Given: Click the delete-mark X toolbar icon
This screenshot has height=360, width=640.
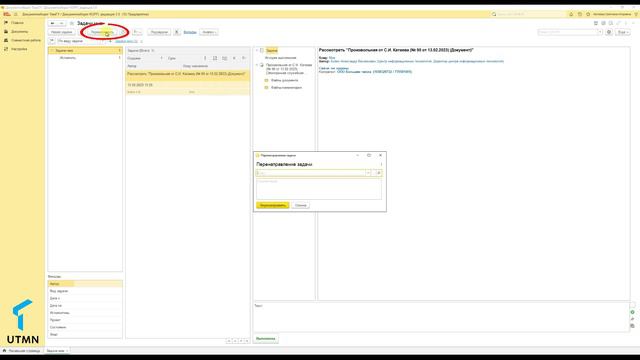Looking at the screenshot, I should tap(177, 32).
